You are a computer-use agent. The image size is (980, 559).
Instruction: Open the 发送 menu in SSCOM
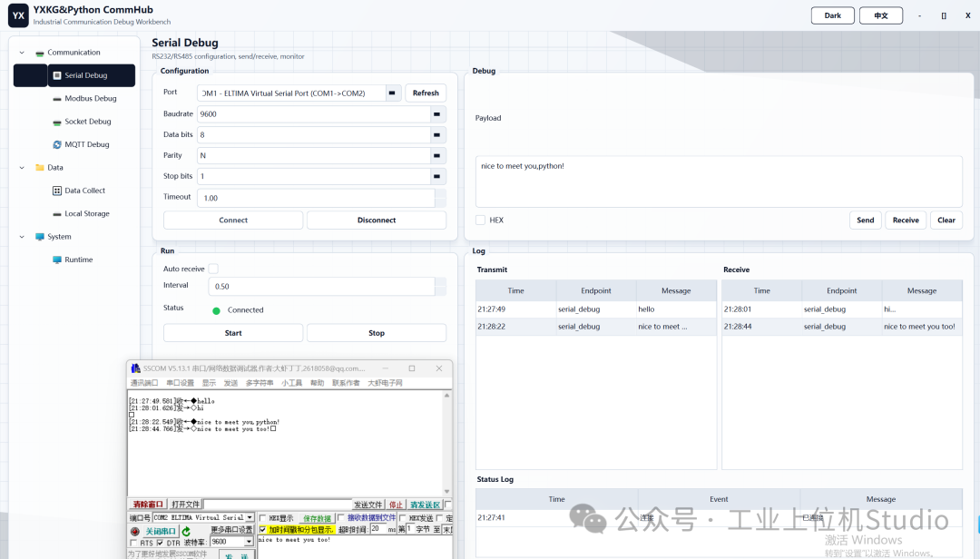pos(230,383)
